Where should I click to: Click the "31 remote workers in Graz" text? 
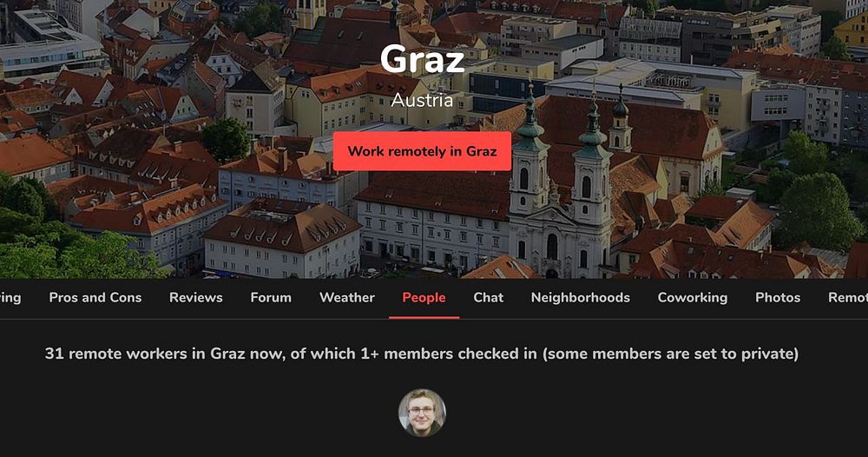coord(145,354)
